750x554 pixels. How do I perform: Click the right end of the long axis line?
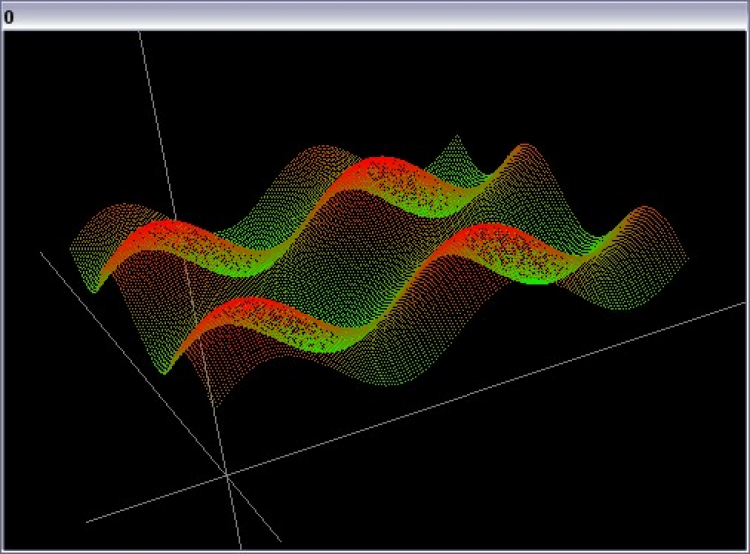tap(745, 303)
